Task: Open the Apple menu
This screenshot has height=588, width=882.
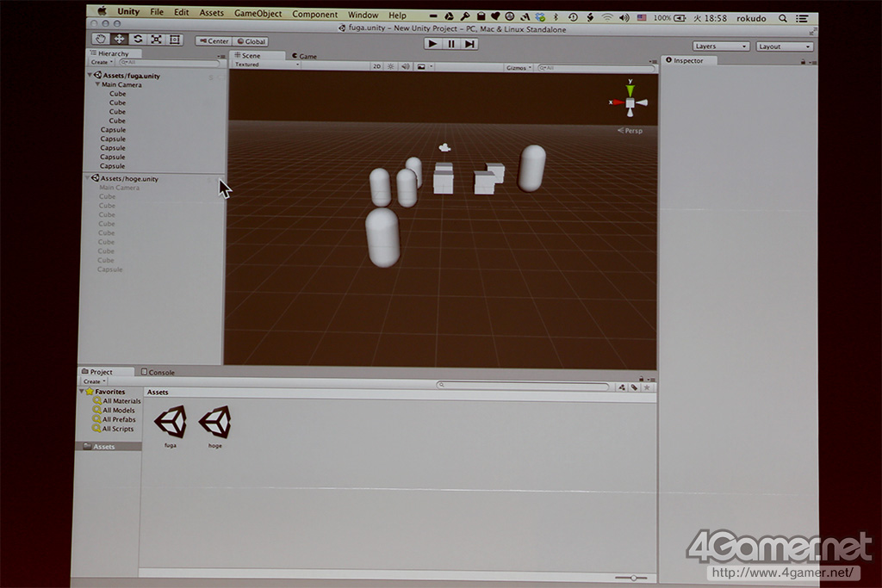Action: [102, 10]
